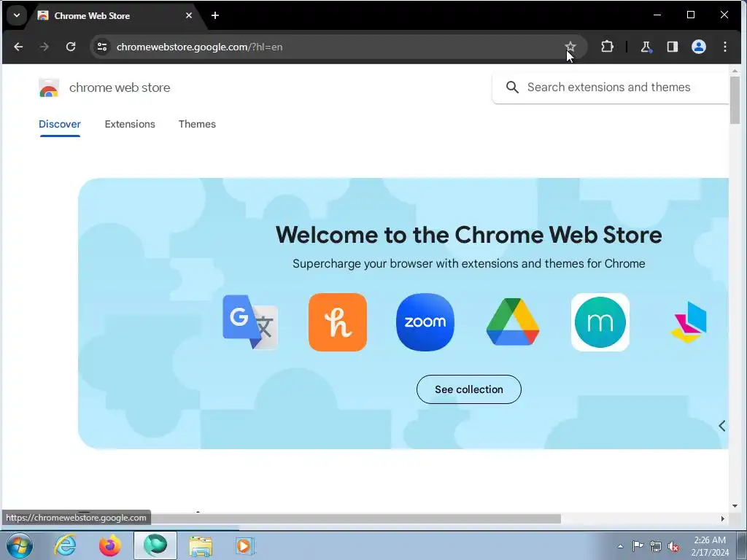
Task: Open the media player taskbar icon
Action: coord(245,545)
